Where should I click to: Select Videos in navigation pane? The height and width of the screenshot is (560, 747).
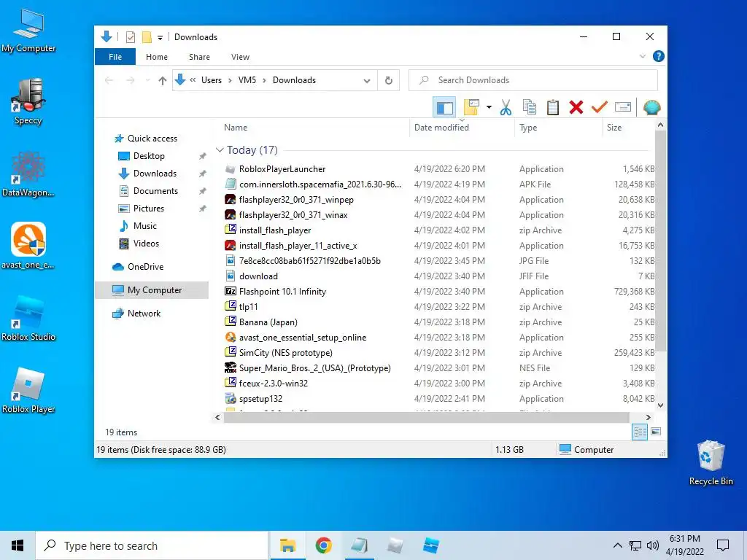point(146,244)
